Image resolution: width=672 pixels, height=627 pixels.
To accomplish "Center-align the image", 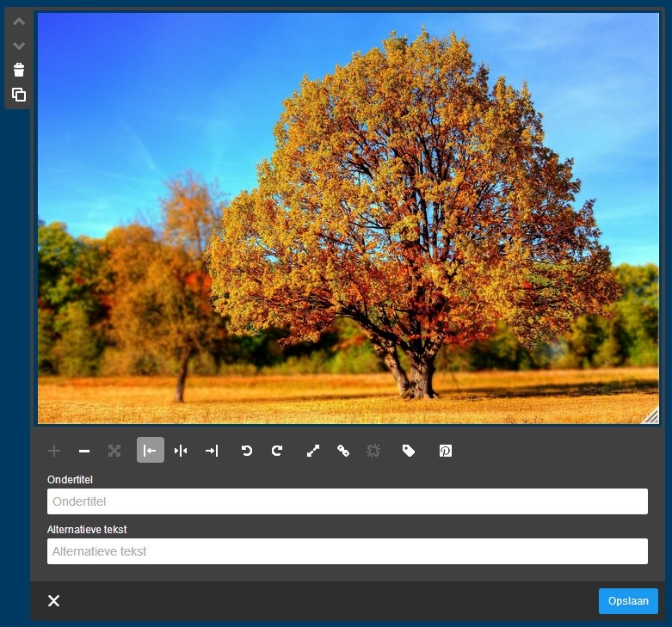I will pyautogui.click(x=181, y=451).
